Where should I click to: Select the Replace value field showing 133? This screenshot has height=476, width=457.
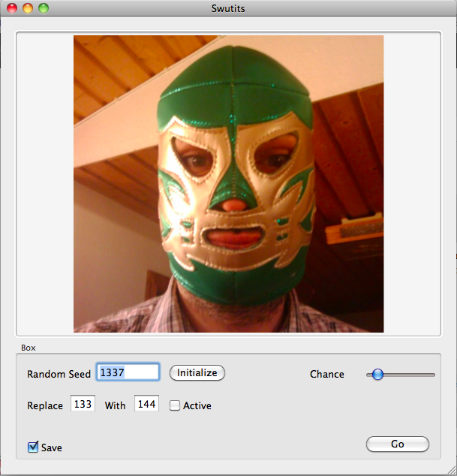coord(83,404)
